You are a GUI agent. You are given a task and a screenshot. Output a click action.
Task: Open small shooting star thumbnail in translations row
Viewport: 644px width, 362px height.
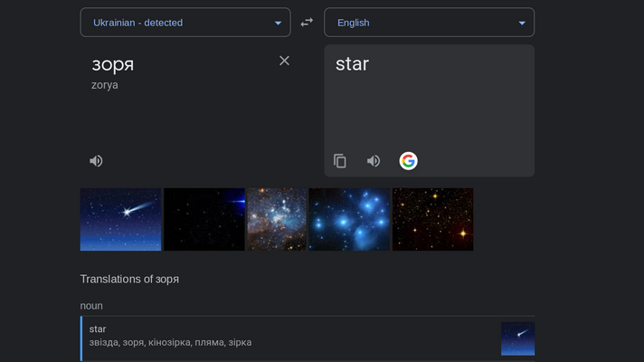tap(517, 338)
